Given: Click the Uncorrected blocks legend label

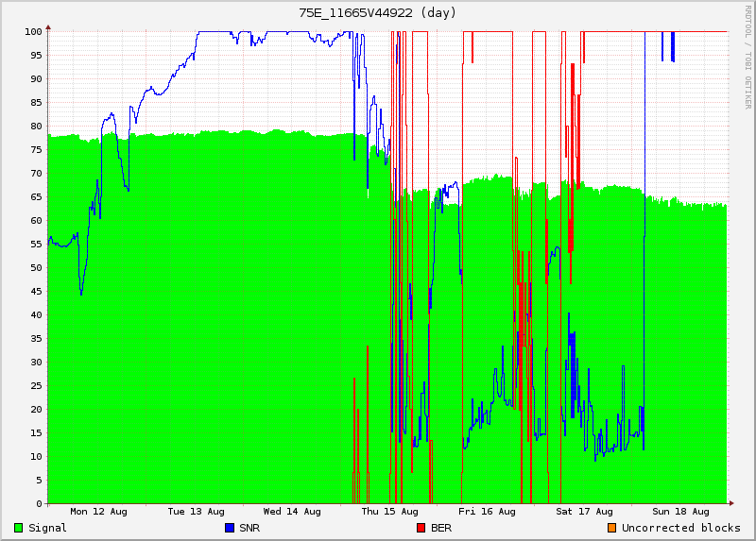Looking at the screenshot, I should click(680, 528).
